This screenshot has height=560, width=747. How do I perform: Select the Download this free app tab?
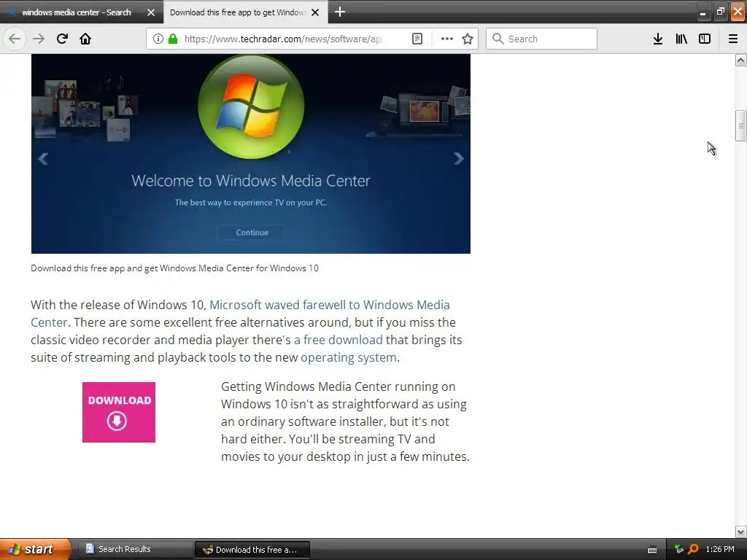[237, 12]
